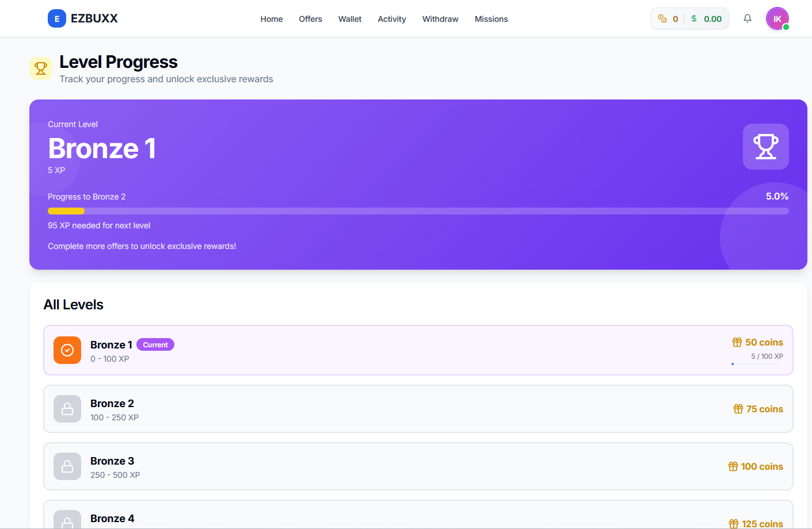Image resolution: width=812 pixels, height=529 pixels.
Task: Click the Bronze 3 lock icon
Action: [67, 466]
